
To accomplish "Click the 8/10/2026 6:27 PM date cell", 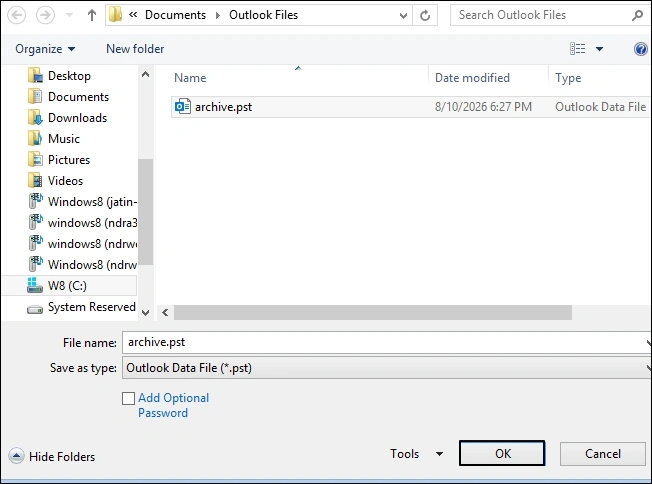I will coord(483,107).
